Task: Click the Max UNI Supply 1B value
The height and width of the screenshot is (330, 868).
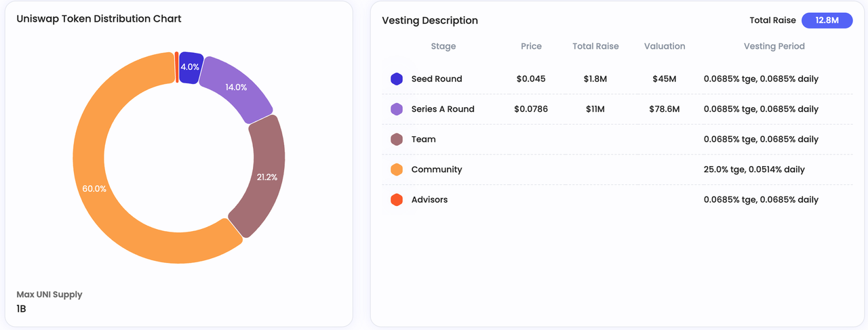Action: coord(21,309)
